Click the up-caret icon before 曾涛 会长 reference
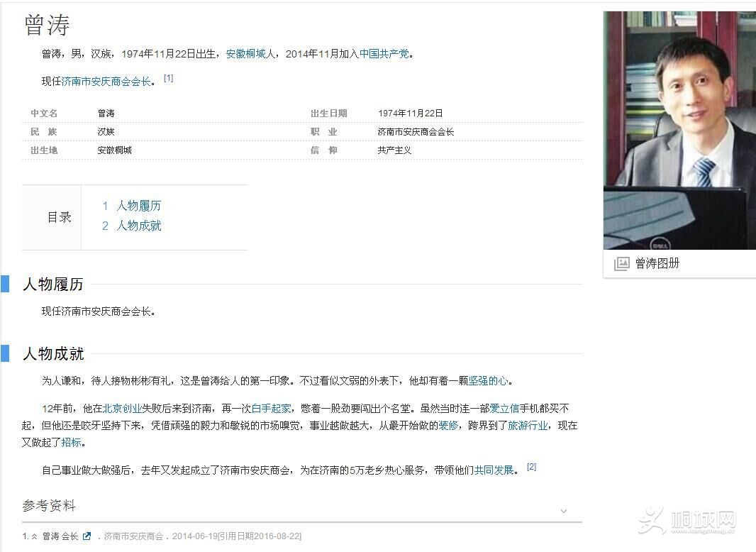The image size is (756, 552). [x=34, y=536]
